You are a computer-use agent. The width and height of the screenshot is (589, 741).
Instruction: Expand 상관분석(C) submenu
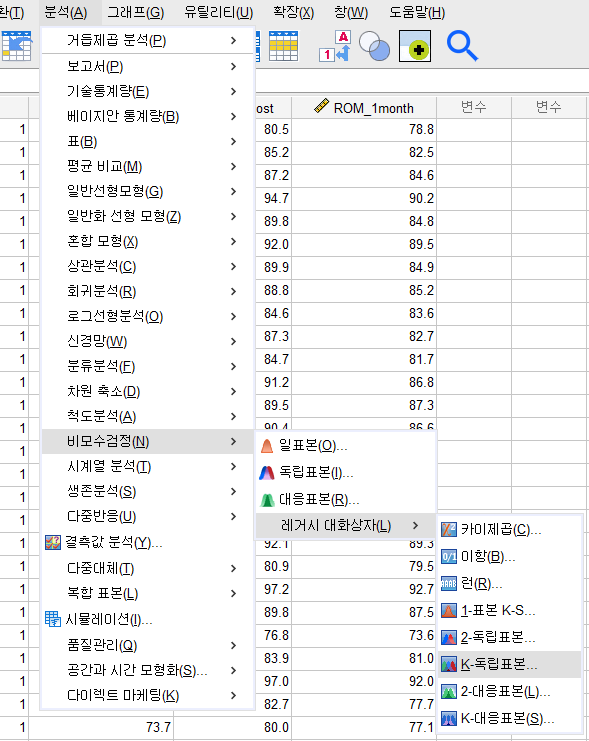point(148,267)
